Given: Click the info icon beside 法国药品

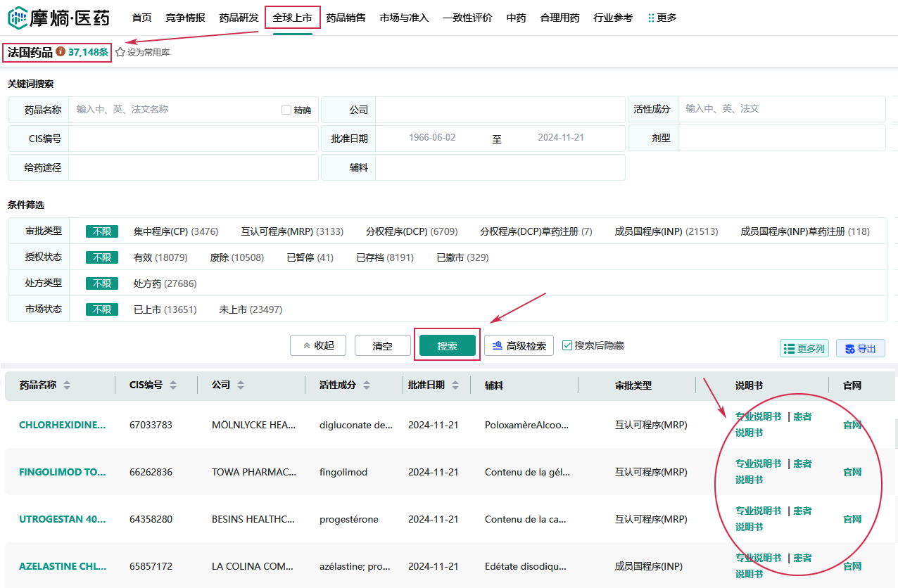Looking at the screenshot, I should [61, 52].
